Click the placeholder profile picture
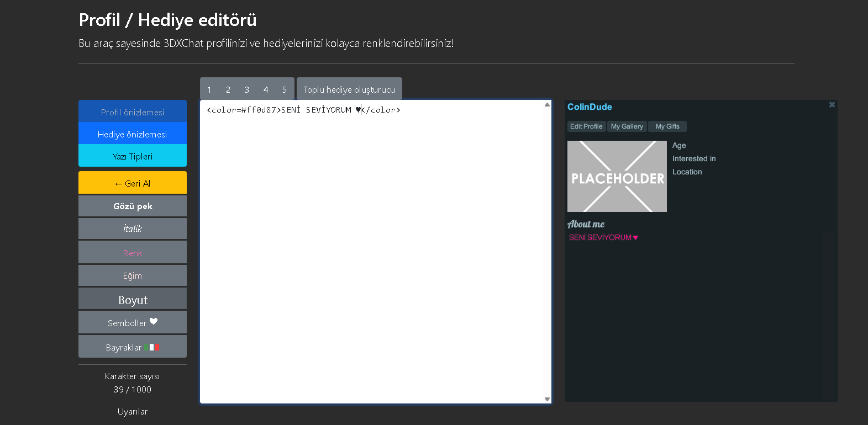 tap(617, 176)
